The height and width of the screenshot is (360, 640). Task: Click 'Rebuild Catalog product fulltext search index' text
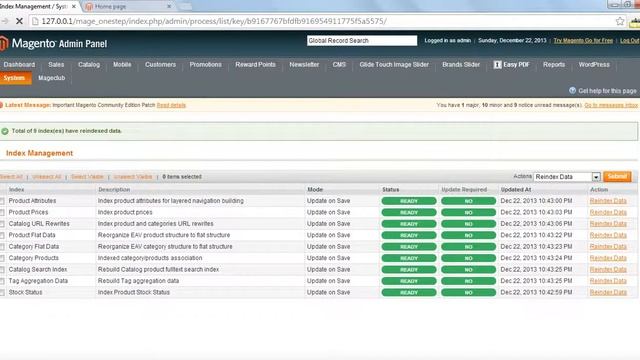coord(158,269)
